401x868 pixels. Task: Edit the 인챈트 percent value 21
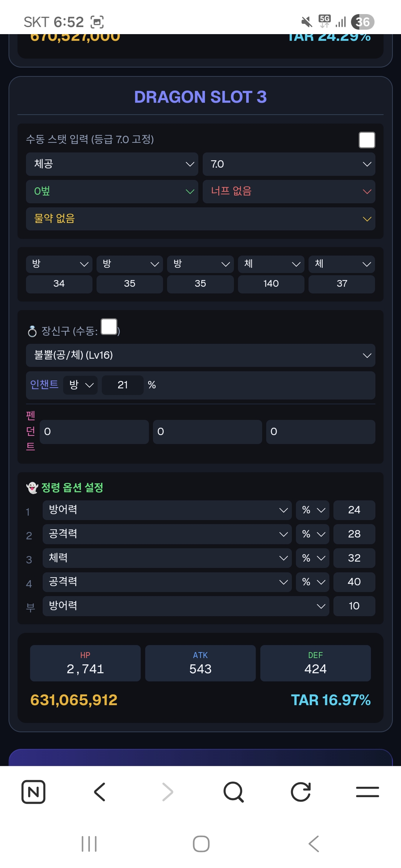click(x=123, y=385)
